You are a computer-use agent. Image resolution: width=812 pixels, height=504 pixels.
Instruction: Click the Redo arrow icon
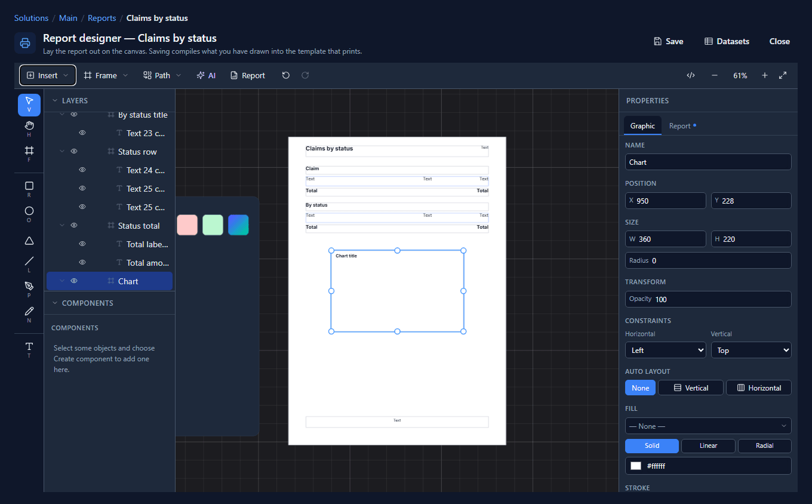(305, 75)
